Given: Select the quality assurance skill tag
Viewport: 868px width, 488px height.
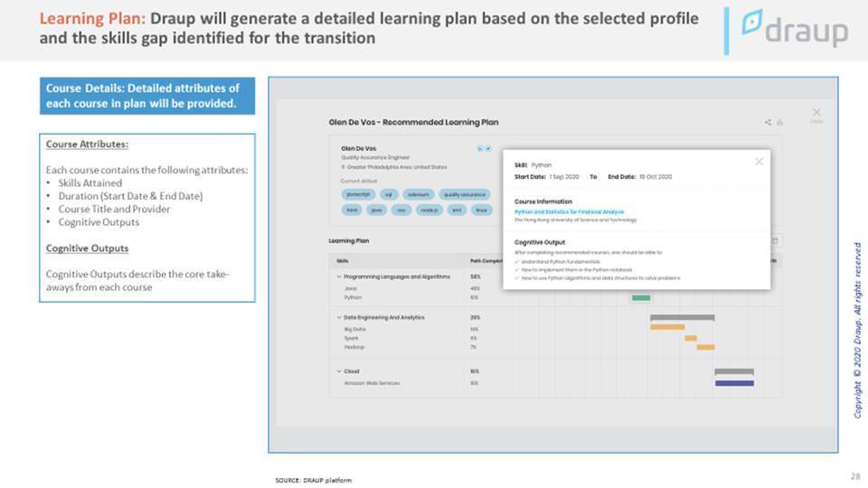Looking at the screenshot, I should (x=465, y=195).
